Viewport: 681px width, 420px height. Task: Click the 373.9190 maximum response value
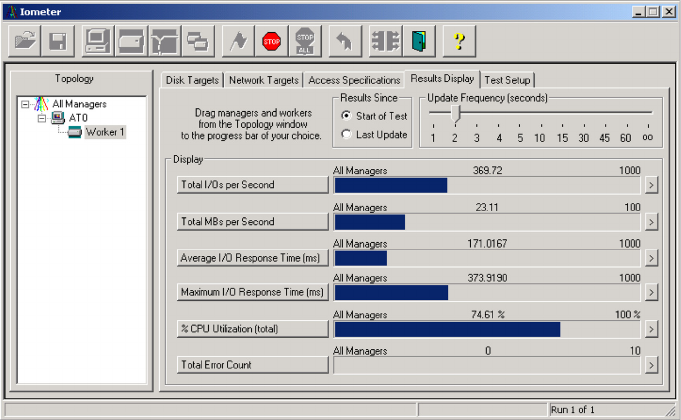point(487,278)
